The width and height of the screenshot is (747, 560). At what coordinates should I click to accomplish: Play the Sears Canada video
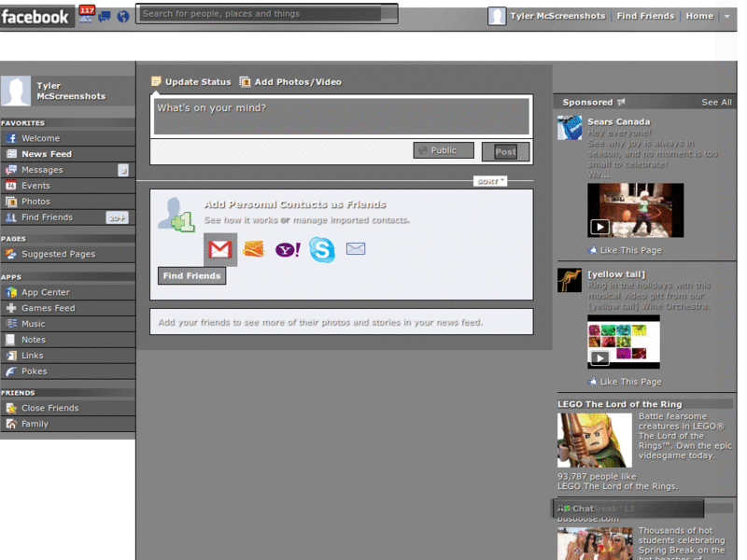599,227
